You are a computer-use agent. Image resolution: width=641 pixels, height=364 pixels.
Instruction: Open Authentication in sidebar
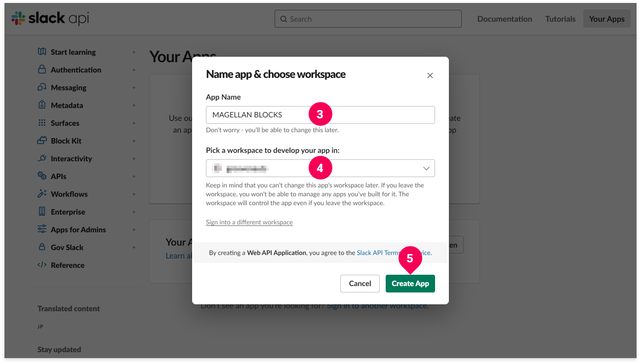click(76, 70)
